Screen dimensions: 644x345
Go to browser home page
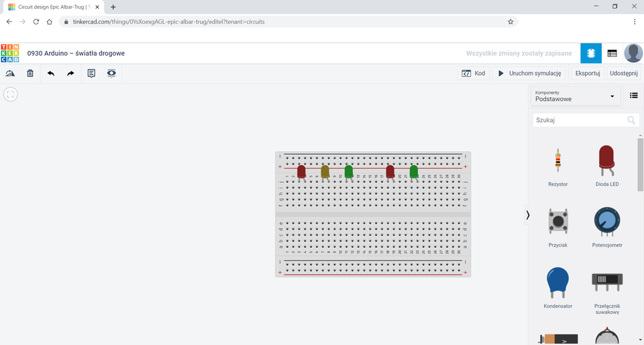49,21
